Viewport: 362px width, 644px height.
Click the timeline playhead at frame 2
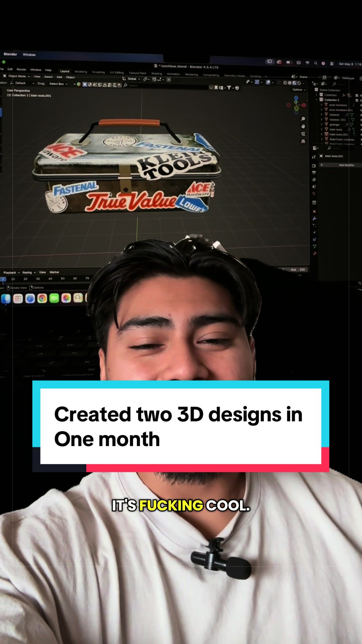pos(3,279)
